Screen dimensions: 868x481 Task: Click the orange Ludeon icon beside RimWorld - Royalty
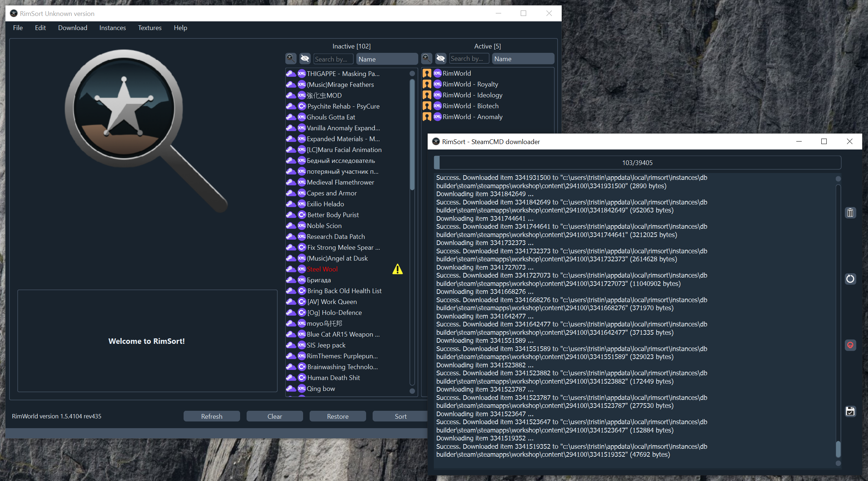[x=427, y=84]
